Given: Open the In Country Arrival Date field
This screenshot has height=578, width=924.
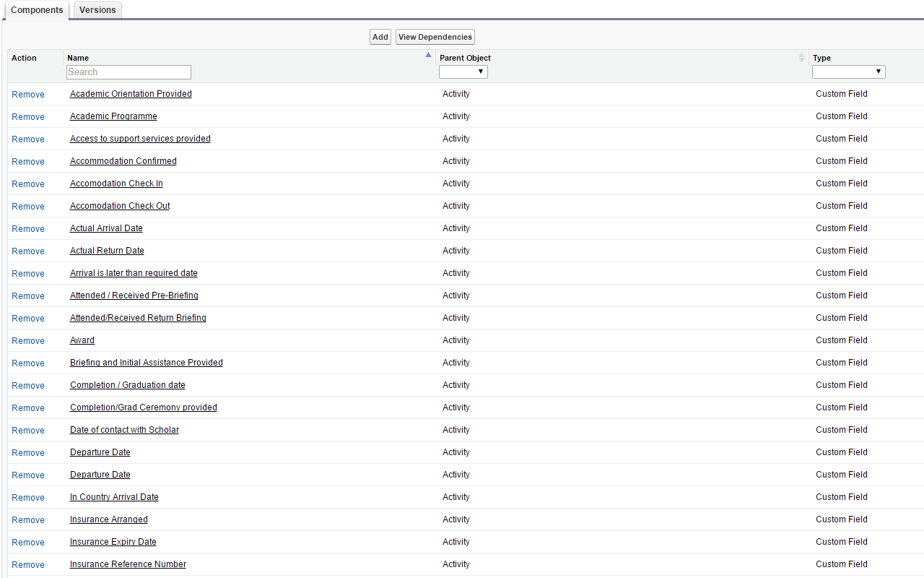Looking at the screenshot, I should pyautogui.click(x=114, y=496).
